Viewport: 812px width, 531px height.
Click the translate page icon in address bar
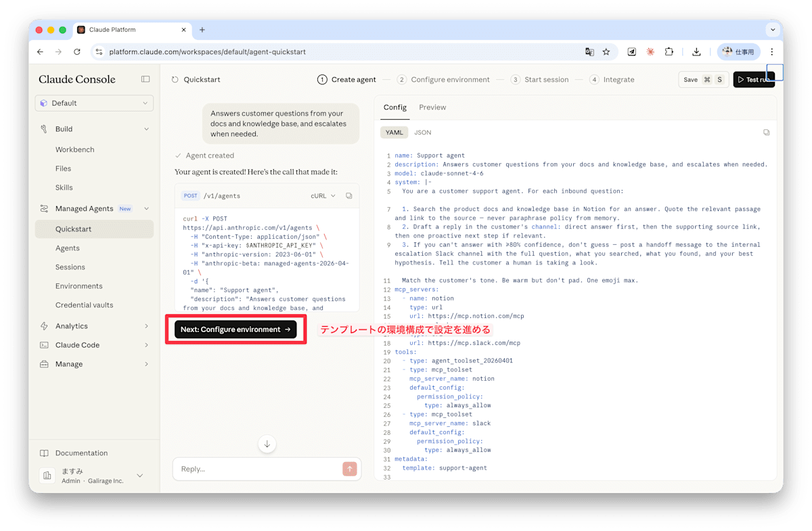pos(589,51)
